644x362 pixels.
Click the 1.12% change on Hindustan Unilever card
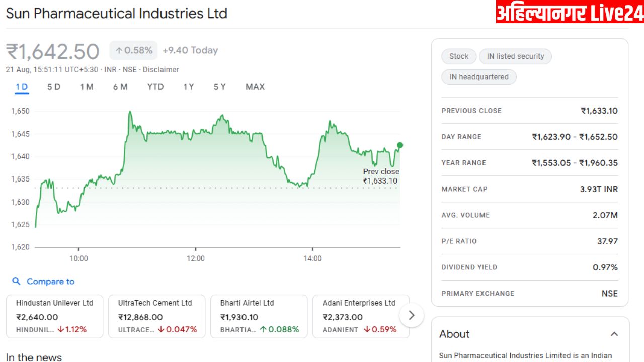coord(72,330)
